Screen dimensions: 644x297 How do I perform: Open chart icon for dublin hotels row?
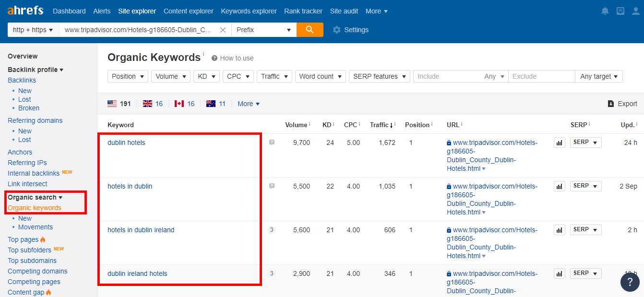[x=560, y=143]
